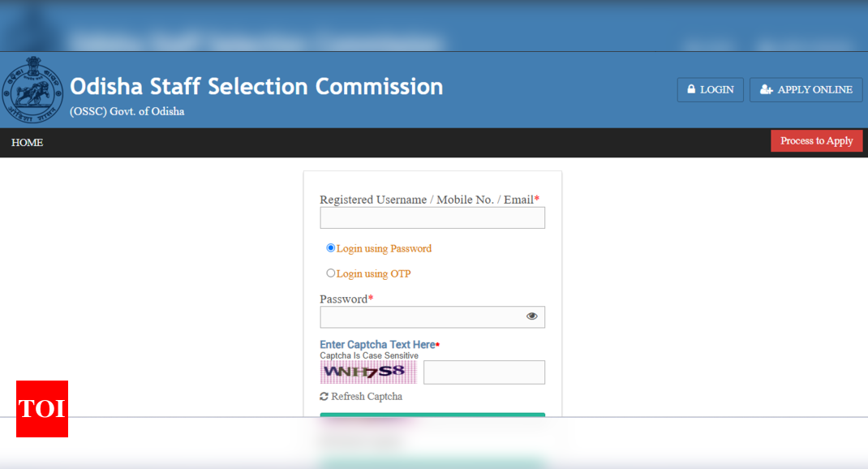
Task: Click the LOGIN button in the header
Action: [711, 90]
